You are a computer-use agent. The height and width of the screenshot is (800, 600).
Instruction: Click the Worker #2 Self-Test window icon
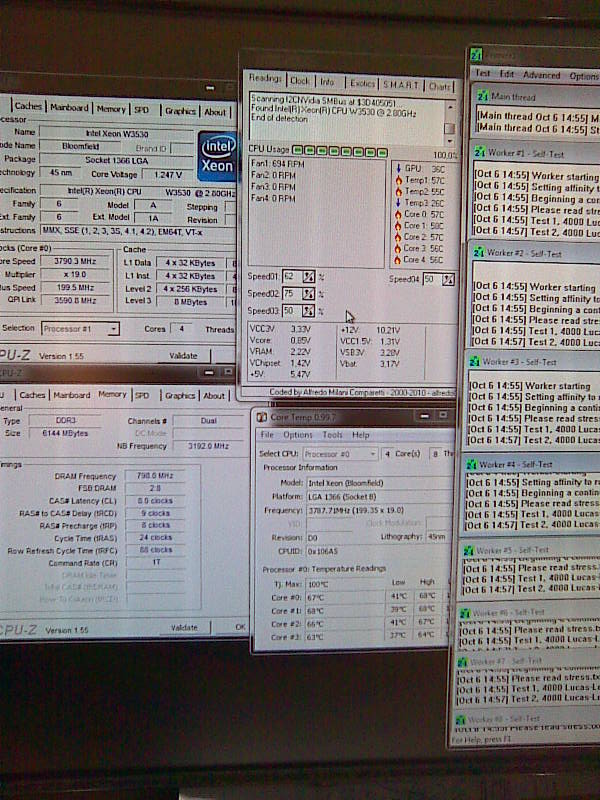click(479, 253)
